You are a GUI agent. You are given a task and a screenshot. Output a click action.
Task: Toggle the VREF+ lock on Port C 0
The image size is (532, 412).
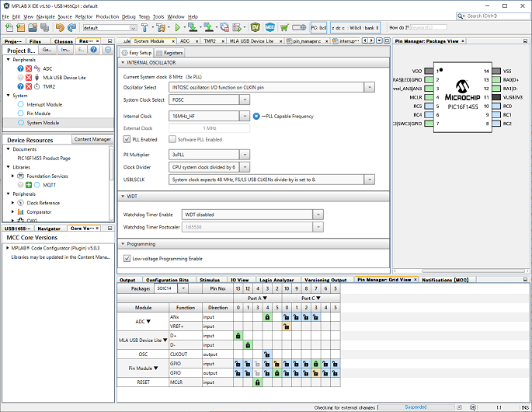[287, 326]
